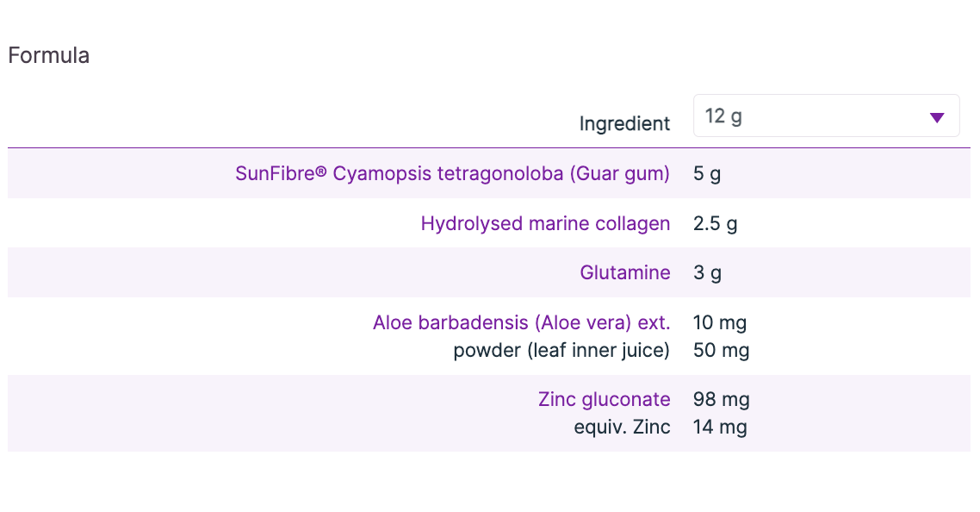Click the purple dropdown arrow icon

point(937,117)
